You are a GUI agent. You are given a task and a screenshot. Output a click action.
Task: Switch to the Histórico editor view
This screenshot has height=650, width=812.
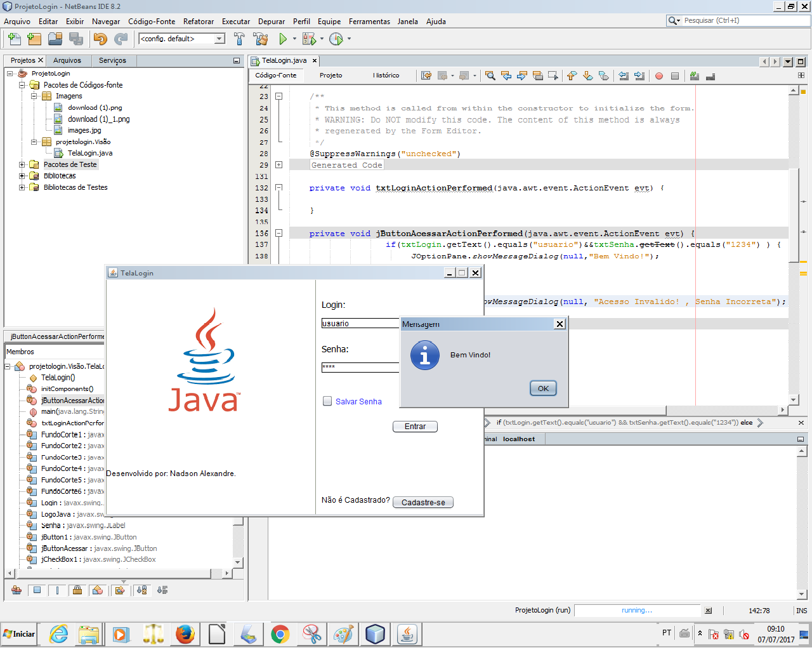pyautogui.click(x=386, y=76)
